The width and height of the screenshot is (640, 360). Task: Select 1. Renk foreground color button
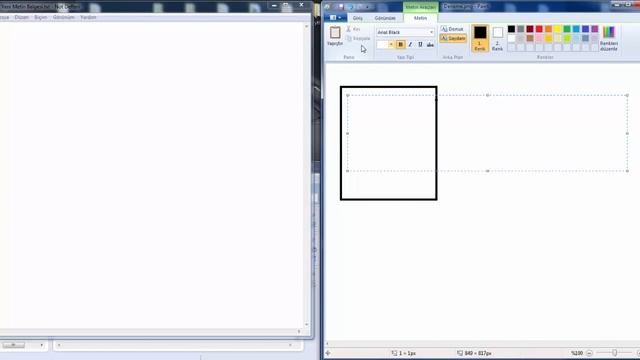(480, 38)
